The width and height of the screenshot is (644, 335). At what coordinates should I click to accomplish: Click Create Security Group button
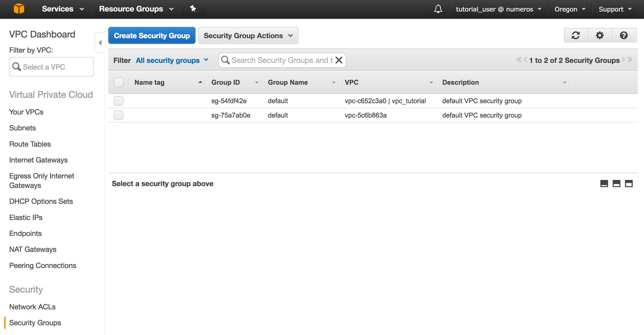pyautogui.click(x=152, y=36)
